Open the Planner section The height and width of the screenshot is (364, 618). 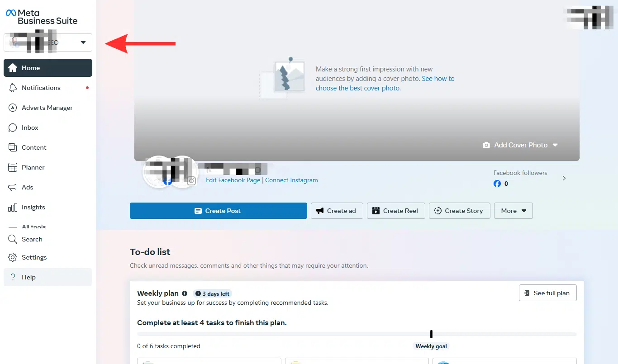coord(48,167)
